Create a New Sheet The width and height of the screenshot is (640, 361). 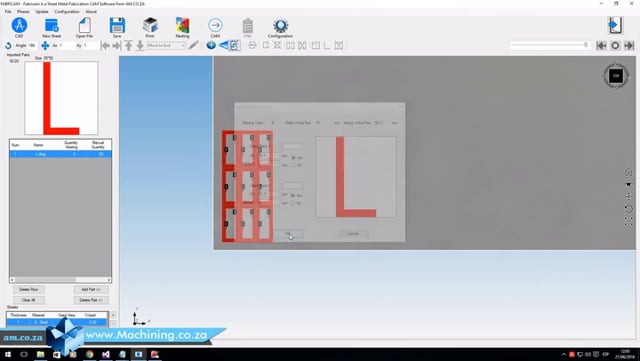51,26
